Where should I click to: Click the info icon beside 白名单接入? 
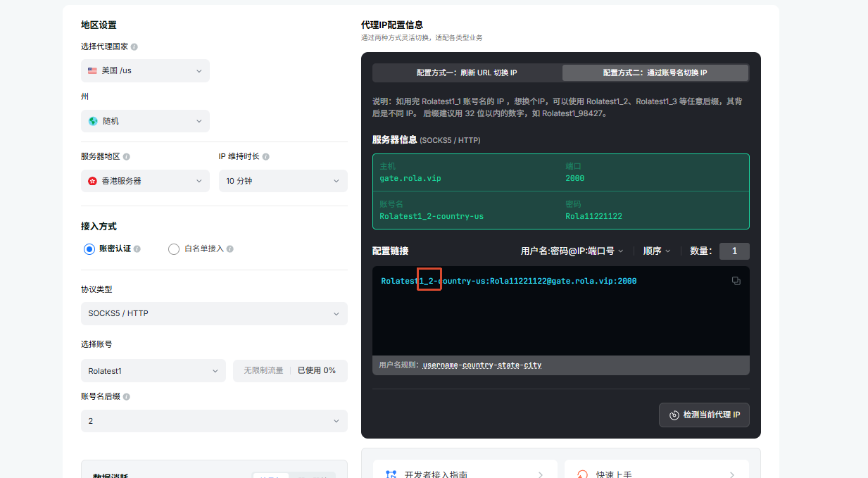pyautogui.click(x=230, y=249)
